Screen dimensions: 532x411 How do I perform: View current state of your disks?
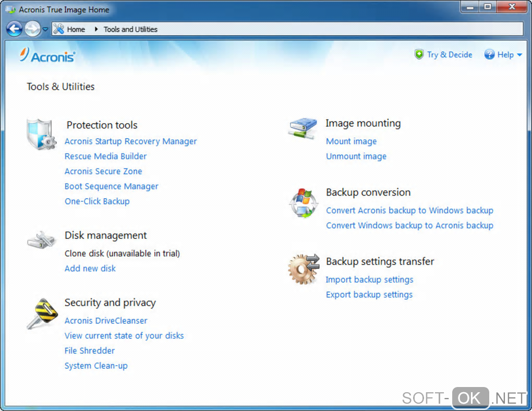tap(124, 336)
